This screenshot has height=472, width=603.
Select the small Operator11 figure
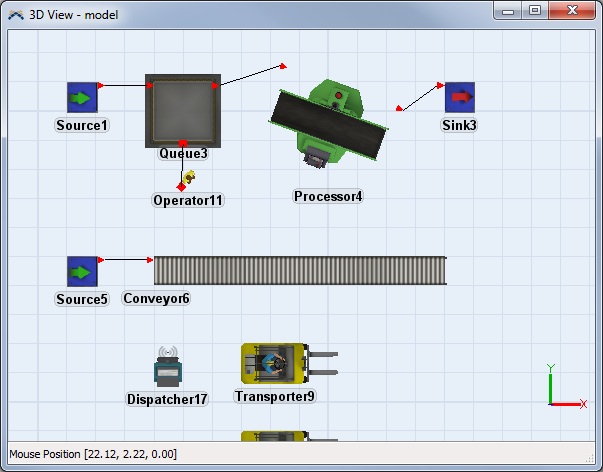[x=188, y=177]
